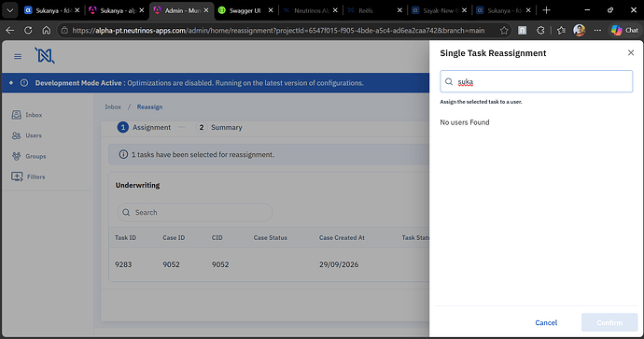Click info icon beside tasks selected message
Viewport: 644px width, 339px height.
123,154
